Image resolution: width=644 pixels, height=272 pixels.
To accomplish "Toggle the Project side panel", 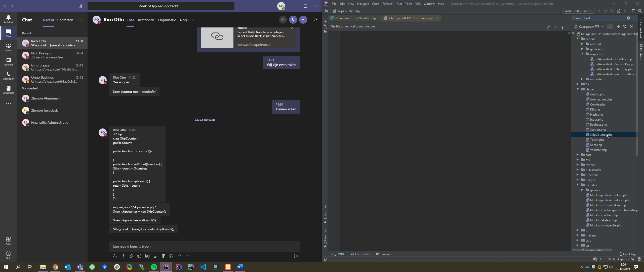I will pos(325,24).
